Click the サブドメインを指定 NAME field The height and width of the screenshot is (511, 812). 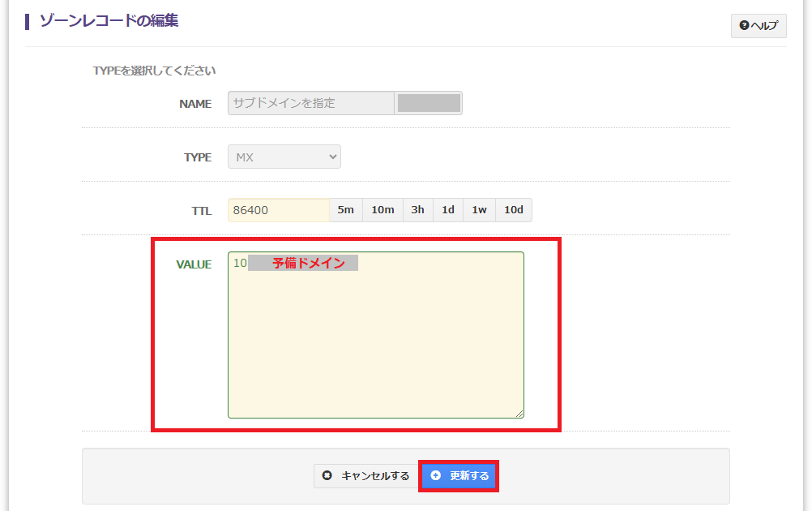(x=311, y=103)
